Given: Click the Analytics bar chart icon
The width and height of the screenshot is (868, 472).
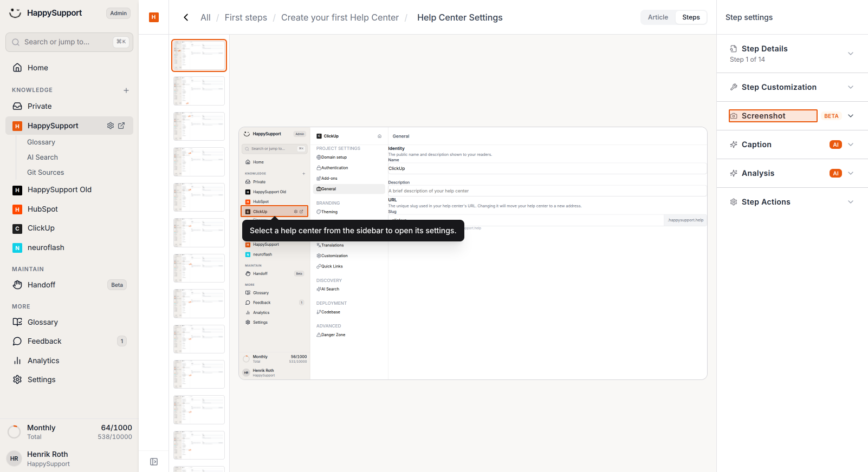Looking at the screenshot, I should pos(17,360).
